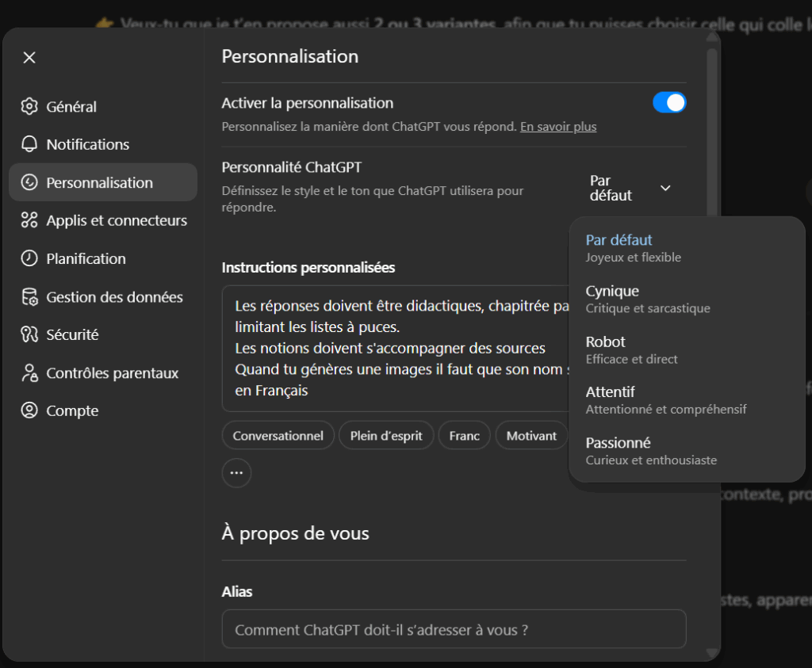Click the Applis et connecteurs icon
This screenshot has width=812, height=668.
coord(29,220)
